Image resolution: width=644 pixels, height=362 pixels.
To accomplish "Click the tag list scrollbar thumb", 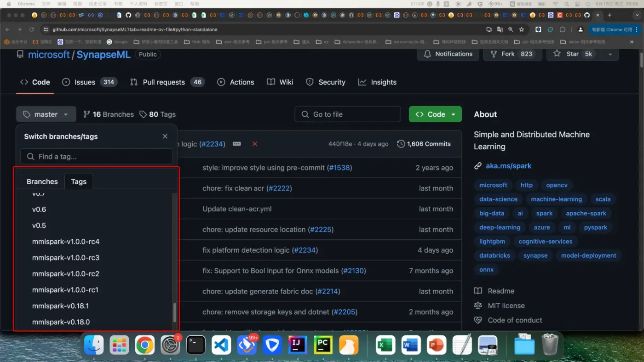I will point(174,312).
